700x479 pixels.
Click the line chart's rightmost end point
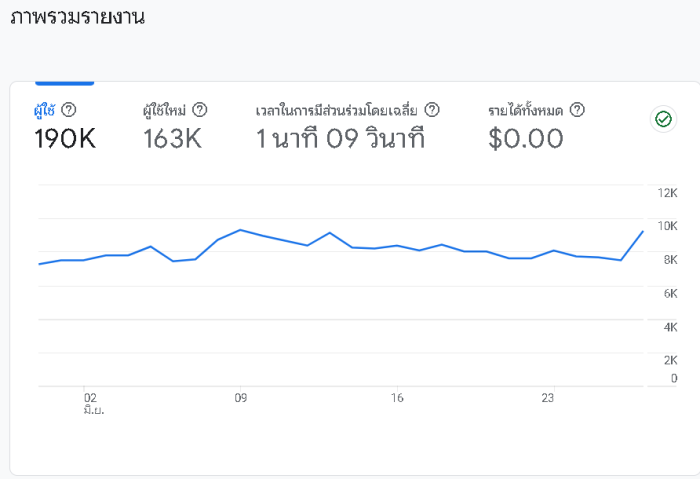click(642, 231)
